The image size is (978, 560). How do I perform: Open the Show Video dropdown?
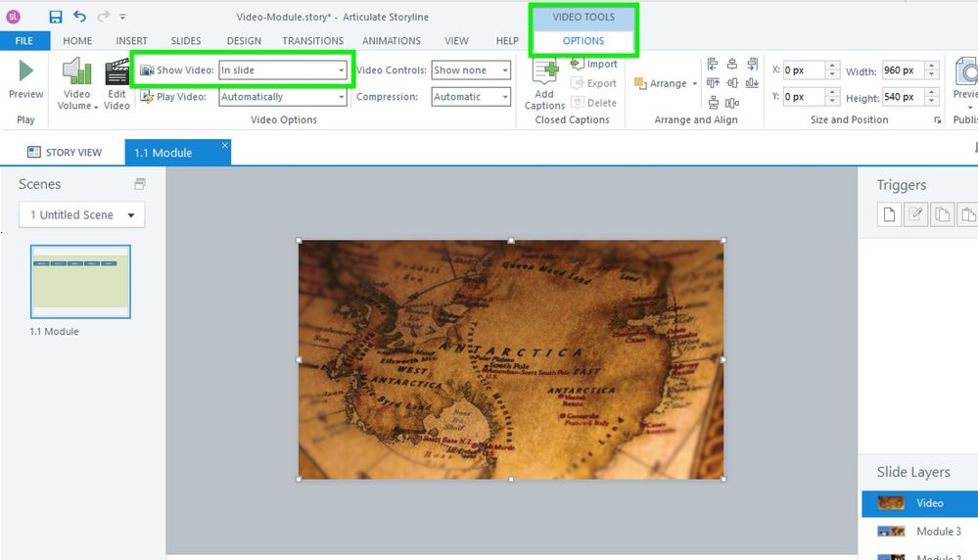[x=283, y=70]
